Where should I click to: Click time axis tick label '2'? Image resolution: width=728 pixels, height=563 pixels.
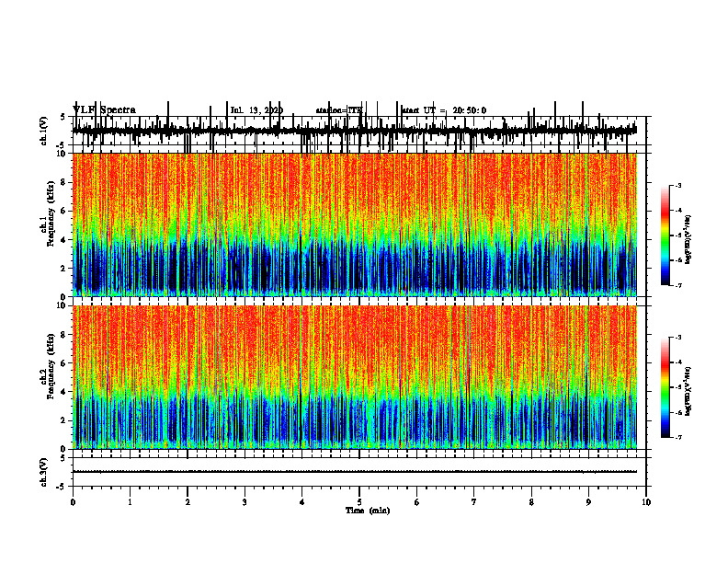[188, 502]
